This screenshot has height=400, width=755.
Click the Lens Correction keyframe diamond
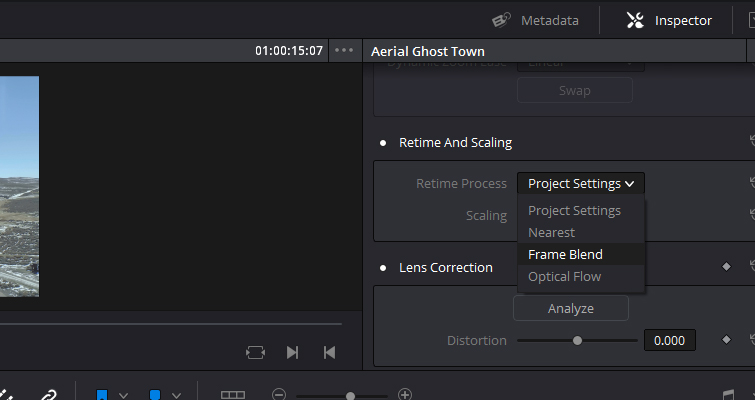(x=726, y=267)
